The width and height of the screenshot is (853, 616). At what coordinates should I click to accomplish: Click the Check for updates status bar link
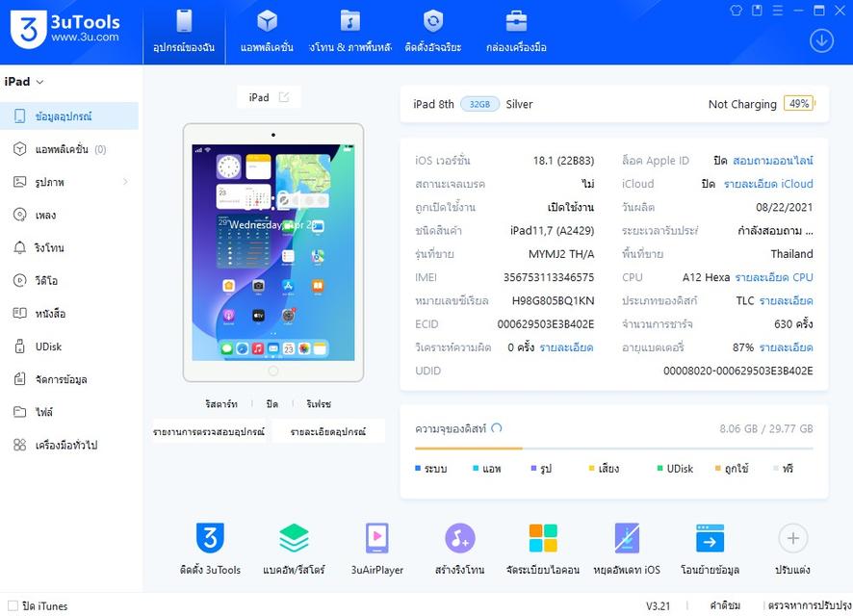pos(810,605)
